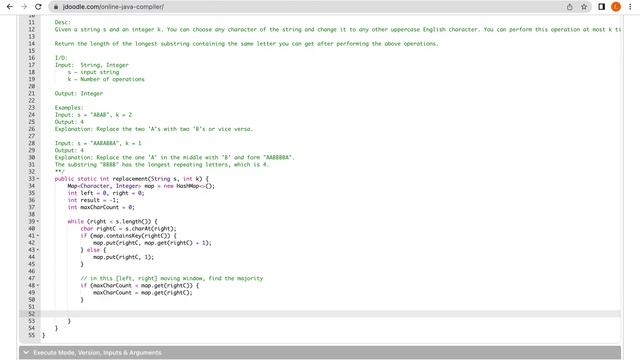Viewport: 640px width, 360px height.
Task: Click 'Explanation: Replace the two' line 26
Action: coord(154,129)
